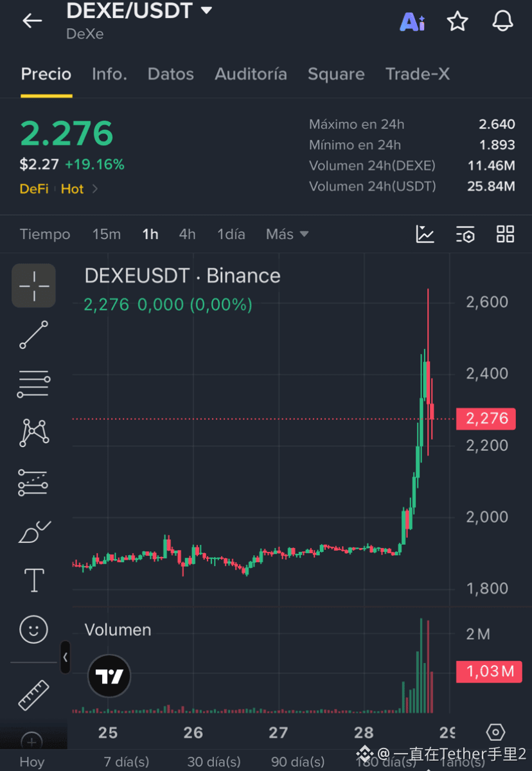
Task: Select the 1h interval
Action: coord(150,235)
